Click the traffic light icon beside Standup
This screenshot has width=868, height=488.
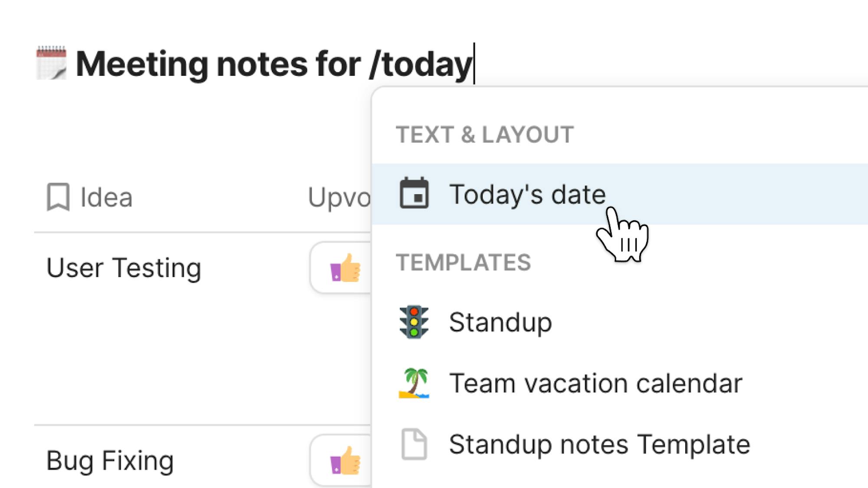pyautogui.click(x=414, y=322)
